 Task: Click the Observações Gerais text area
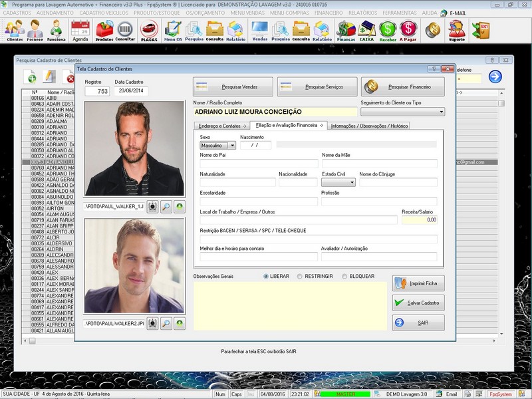pos(290,306)
